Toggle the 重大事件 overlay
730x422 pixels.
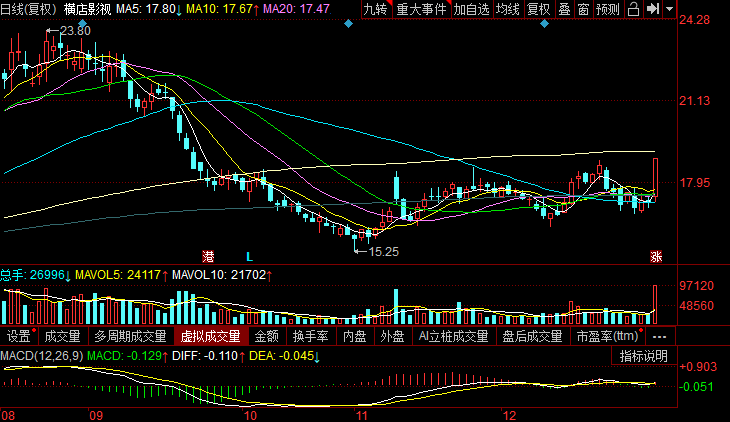pos(421,9)
